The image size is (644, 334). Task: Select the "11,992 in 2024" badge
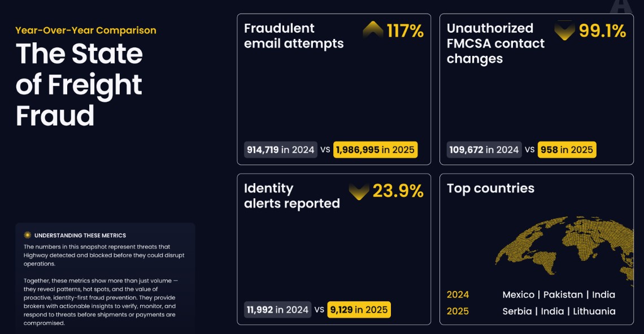click(277, 310)
